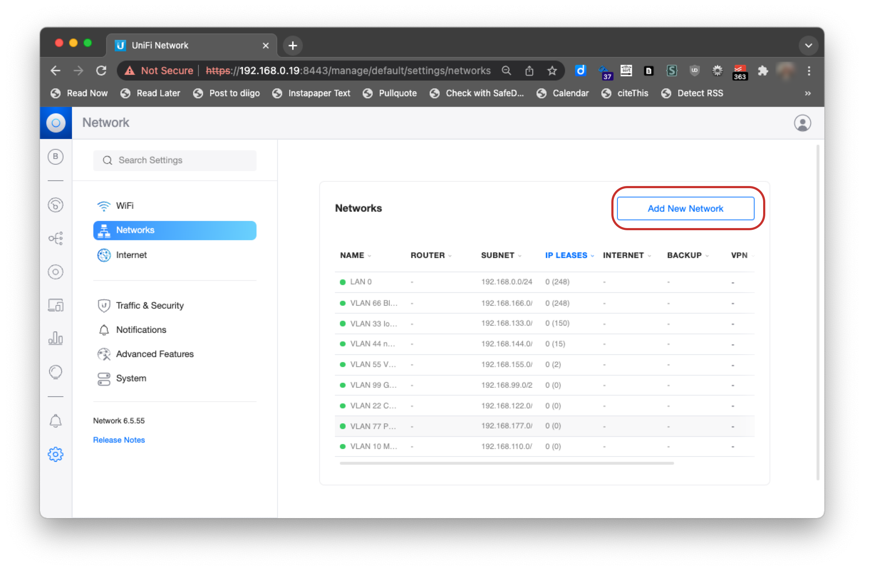Open Internet settings section
This screenshot has height=588, width=875.
[175, 255]
